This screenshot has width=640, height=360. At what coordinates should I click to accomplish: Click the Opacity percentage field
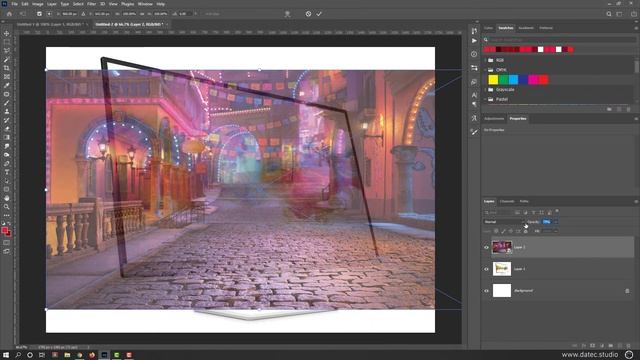coord(547,222)
